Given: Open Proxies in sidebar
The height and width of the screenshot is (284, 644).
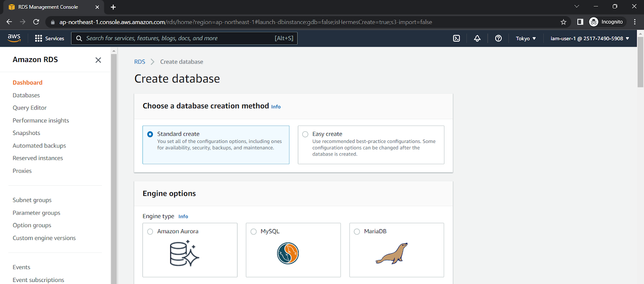Looking at the screenshot, I should coord(22,171).
